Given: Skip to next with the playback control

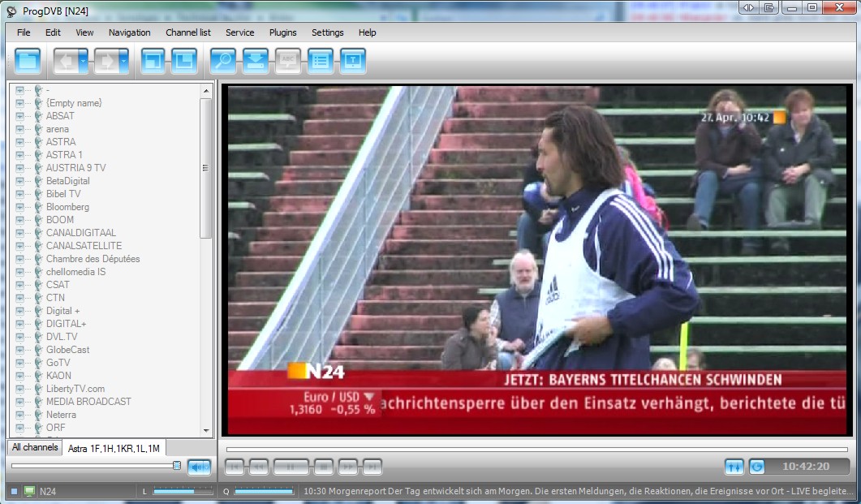Looking at the screenshot, I should click(x=372, y=467).
